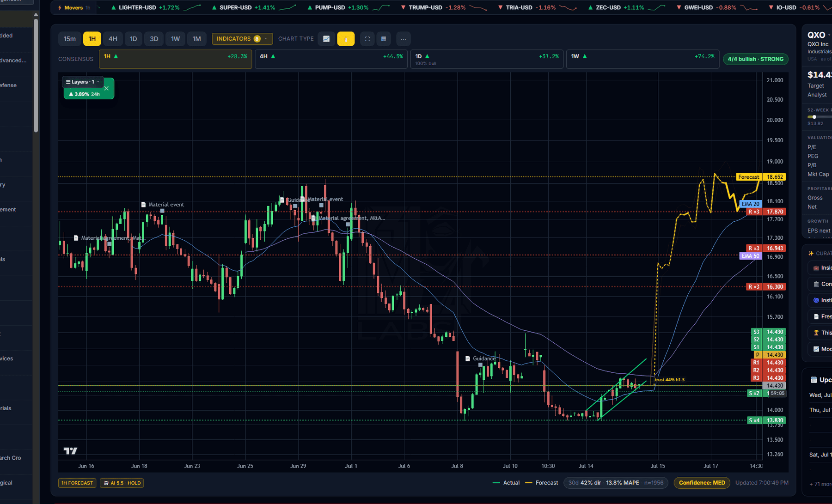
Task: Toggle the Forecast legend entry
Action: pos(542,483)
